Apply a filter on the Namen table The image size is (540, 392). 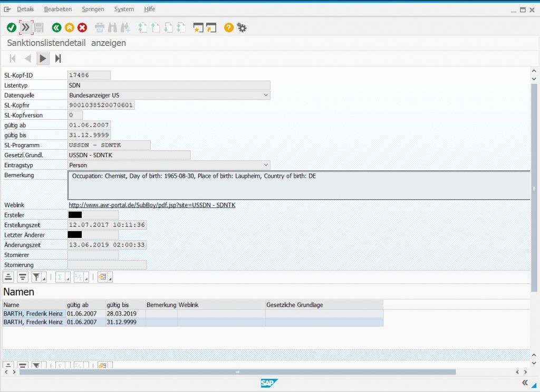point(36,276)
